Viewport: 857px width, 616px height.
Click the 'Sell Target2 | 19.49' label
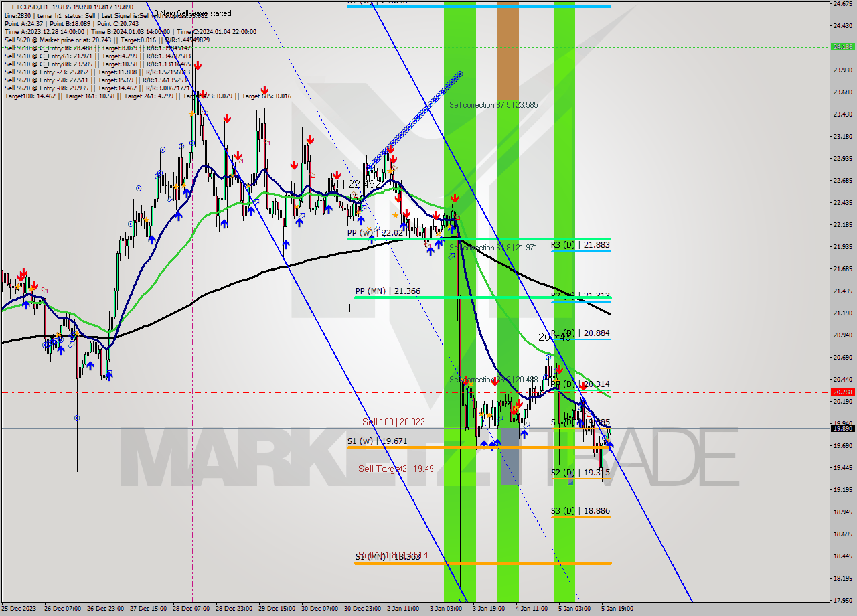[x=396, y=469]
